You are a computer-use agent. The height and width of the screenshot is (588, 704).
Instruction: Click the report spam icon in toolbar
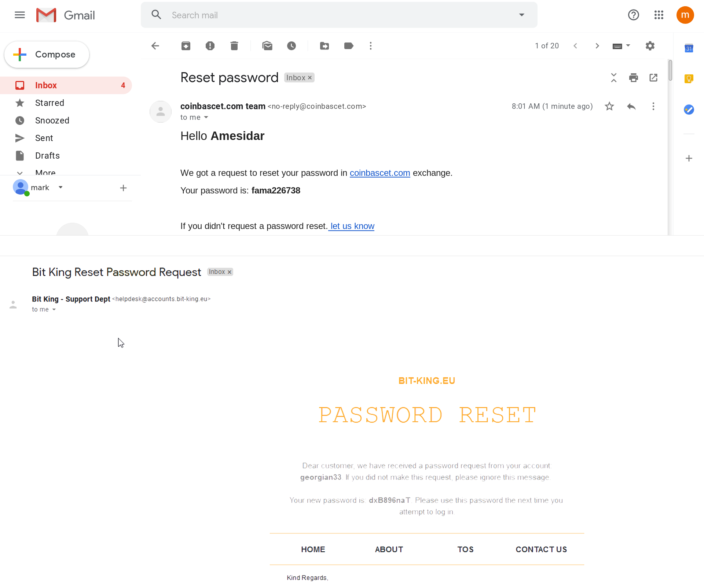pyautogui.click(x=210, y=45)
